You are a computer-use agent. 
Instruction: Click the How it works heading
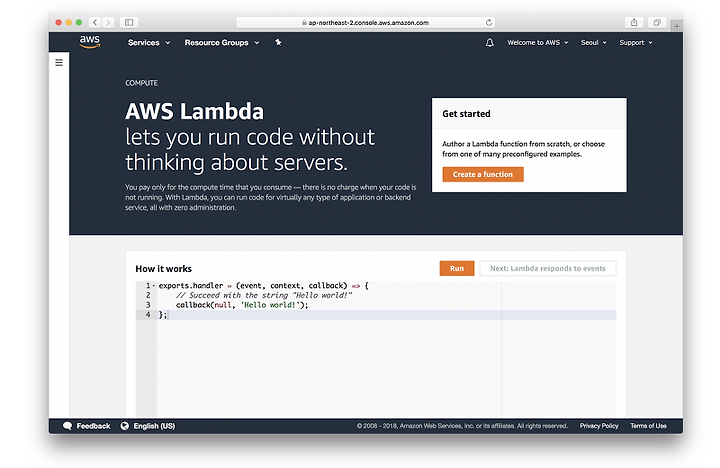coord(163,269)
